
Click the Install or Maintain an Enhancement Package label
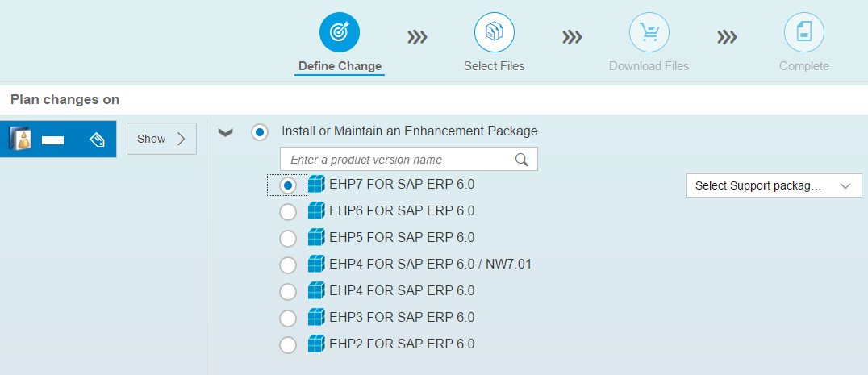410,131
